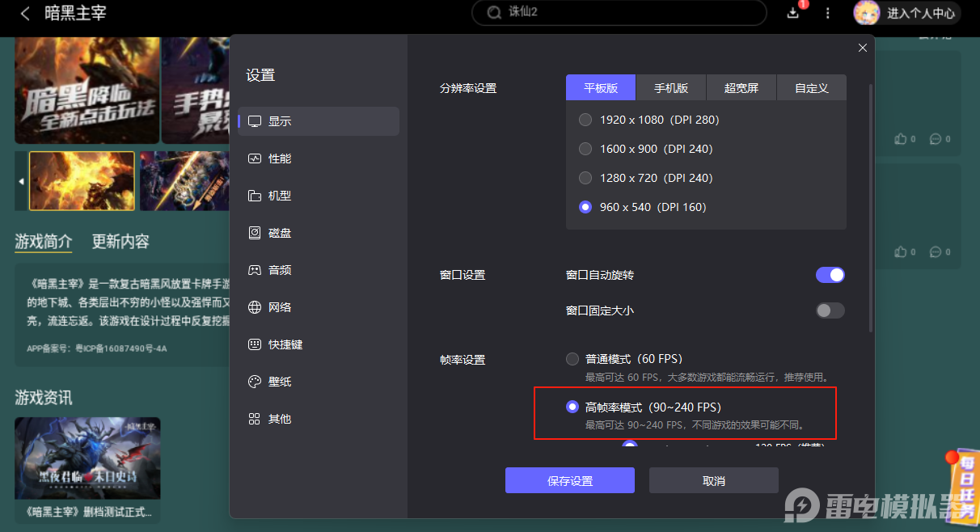This screenshot has height=532, width=980.
Task: Open the 《暗黑主宰》删档测试 news title
Action: [x=87, y=512]
